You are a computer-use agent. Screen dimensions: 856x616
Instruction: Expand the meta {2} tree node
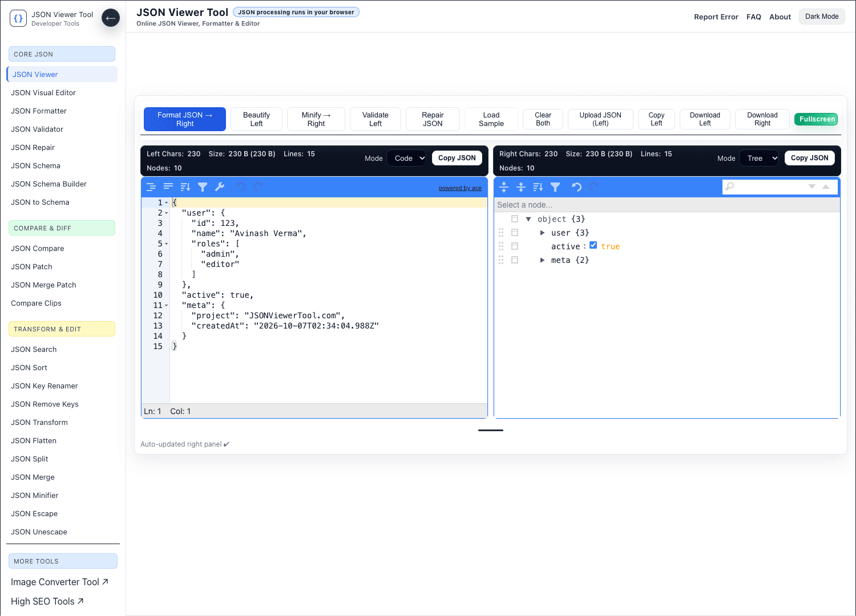[542, 260]
